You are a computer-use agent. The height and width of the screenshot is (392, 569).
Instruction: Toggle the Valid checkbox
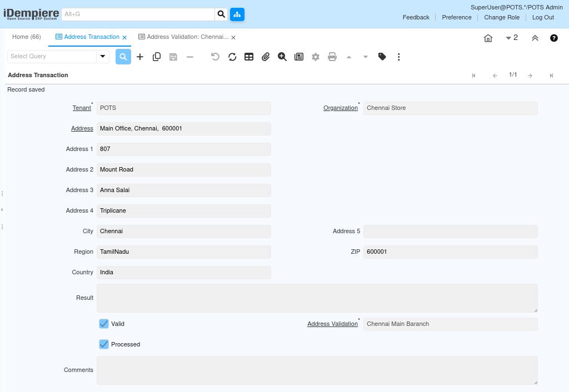pyautogui.click(x=104, y=324)
